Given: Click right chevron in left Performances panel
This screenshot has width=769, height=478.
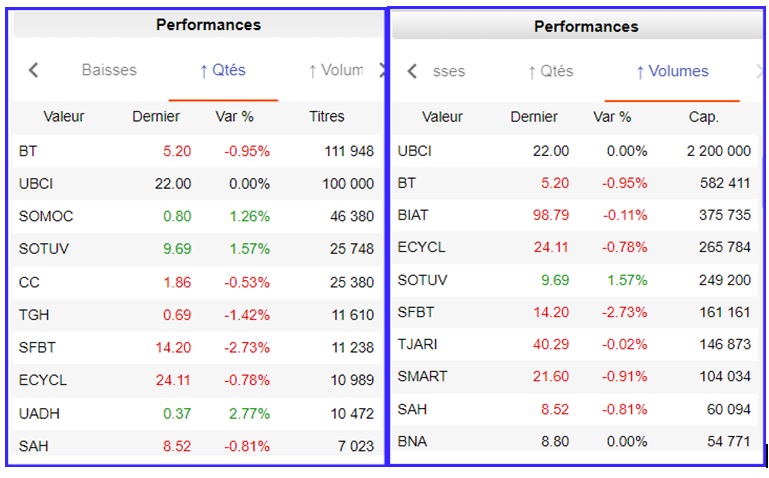Looking at the screenshot, I should coord(381,70).
